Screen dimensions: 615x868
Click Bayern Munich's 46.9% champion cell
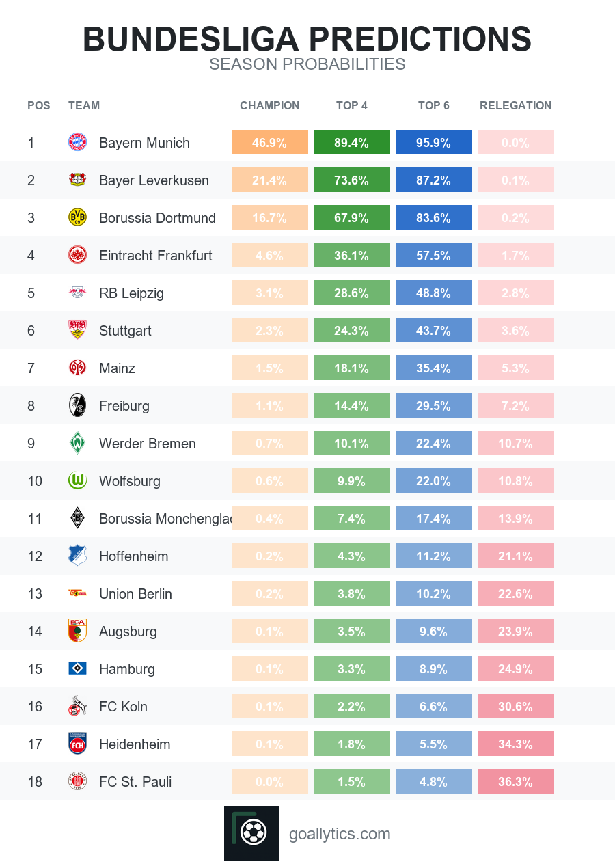(270, 142)
